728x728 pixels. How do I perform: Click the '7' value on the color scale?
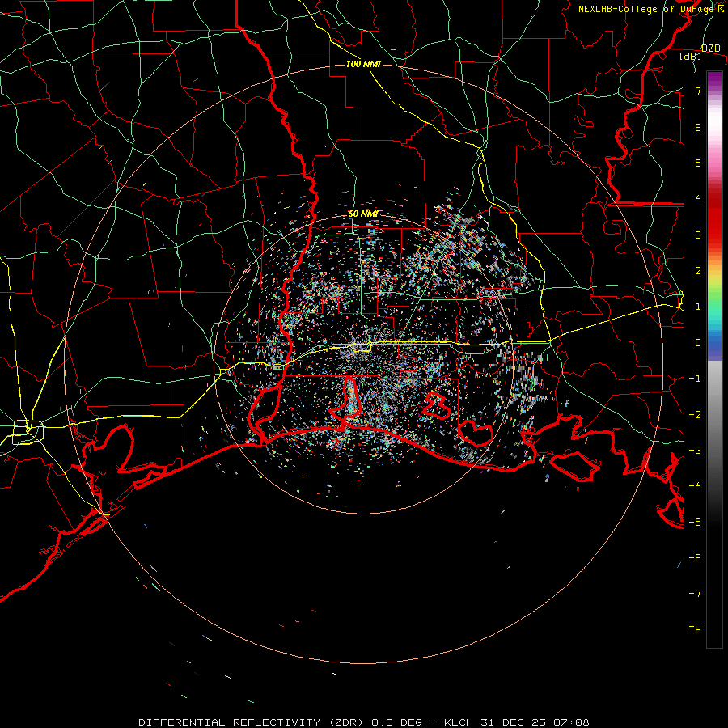(x=698, y=91)
